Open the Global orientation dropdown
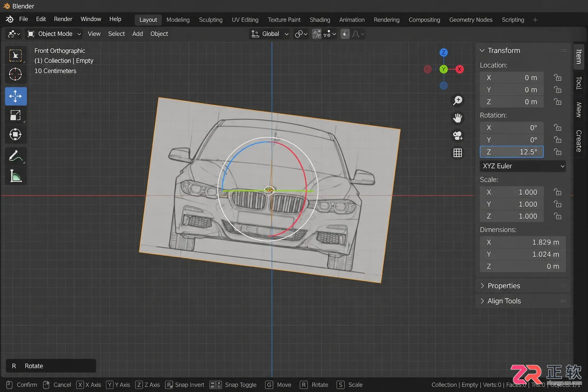Image resolution: width=588 pixels, height=392 pixels. pos(270,34)
